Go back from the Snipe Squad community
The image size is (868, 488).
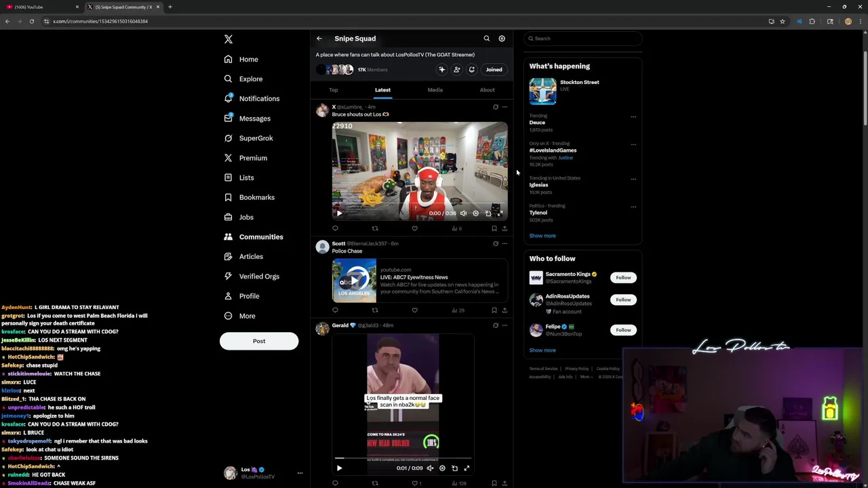pyautogui.click(x=319, y=39)
